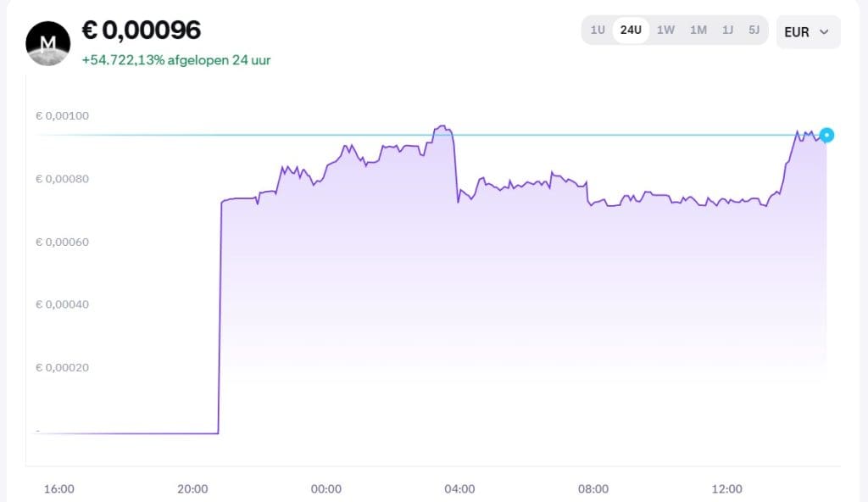
Task: Click the 20:00 time axis label
Action: point(192,488)
